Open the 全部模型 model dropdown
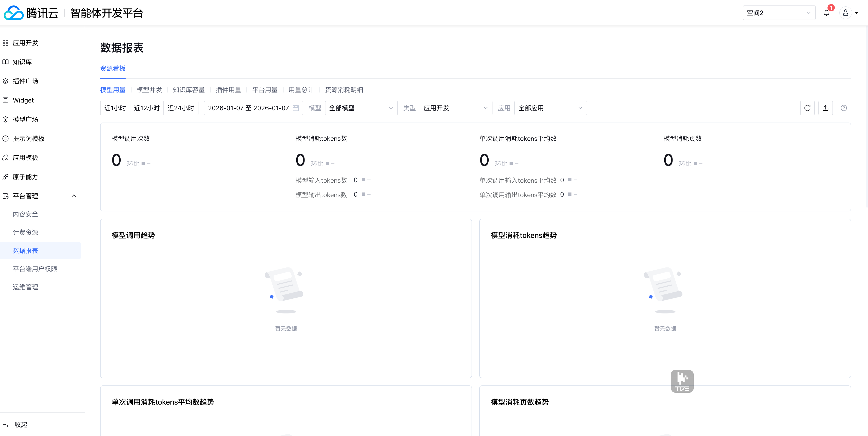 (361, 108)
